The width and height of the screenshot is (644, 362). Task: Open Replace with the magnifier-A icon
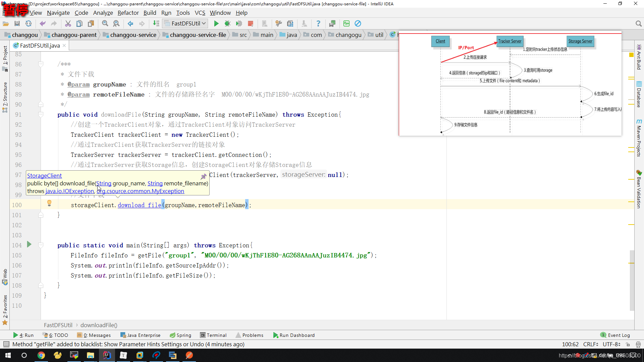click(x=116, y=23)
